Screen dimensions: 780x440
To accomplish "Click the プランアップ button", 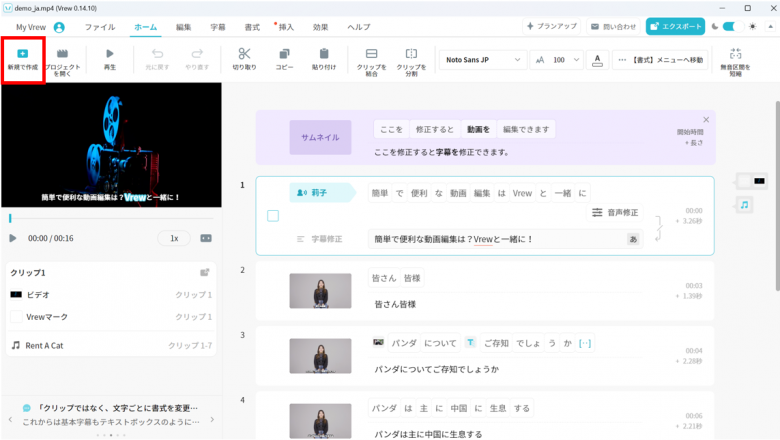I will [x=552, y=26].
